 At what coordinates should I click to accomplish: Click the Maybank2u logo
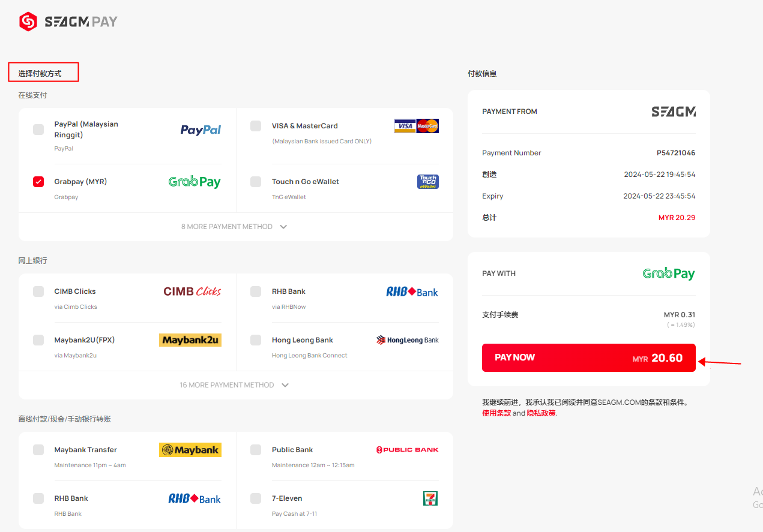[190, 340]
